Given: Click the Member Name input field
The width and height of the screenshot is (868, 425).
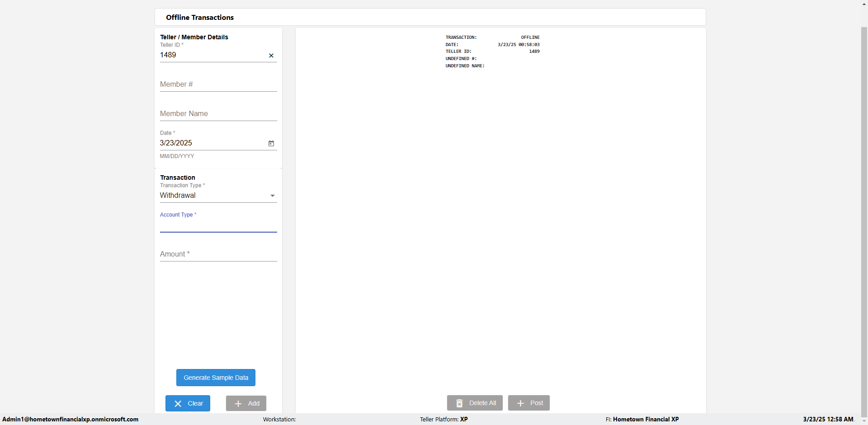Looking at the screenshot, I should tap(218, 114).
